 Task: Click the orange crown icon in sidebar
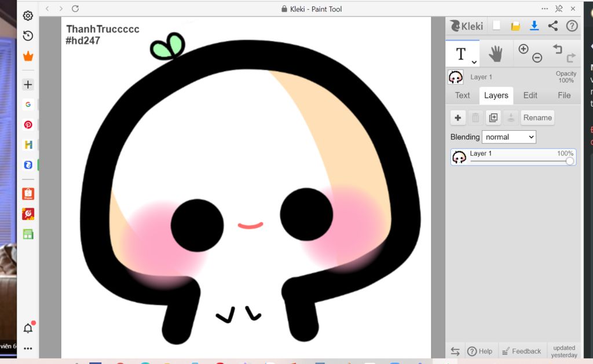(28, 56)
